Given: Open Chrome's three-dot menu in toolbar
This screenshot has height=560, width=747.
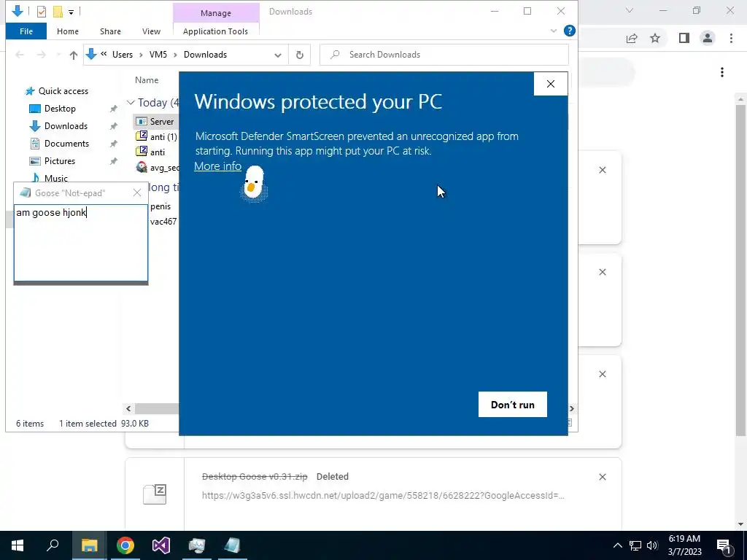Looking at the screenshot, I should tap(731, 38).
